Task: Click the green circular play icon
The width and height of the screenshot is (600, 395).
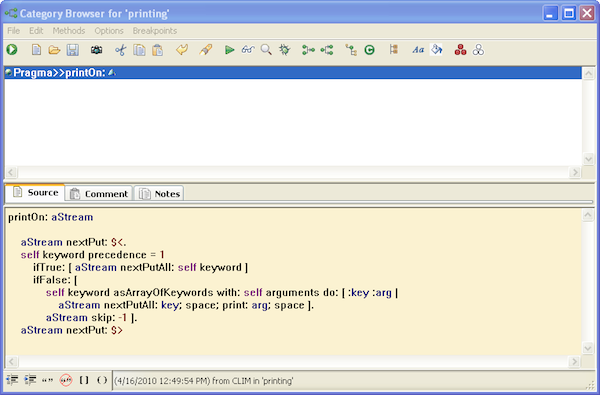Action: (12, 50)
